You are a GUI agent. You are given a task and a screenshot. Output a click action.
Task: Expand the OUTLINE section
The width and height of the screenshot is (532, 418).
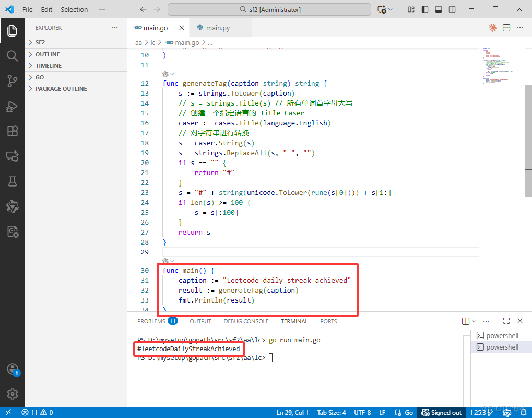coord(47,54)
